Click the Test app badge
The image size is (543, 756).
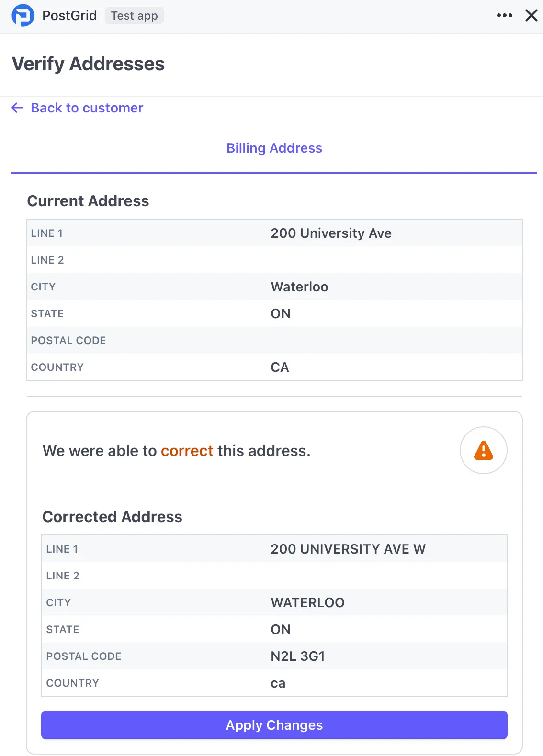(134, 15)
